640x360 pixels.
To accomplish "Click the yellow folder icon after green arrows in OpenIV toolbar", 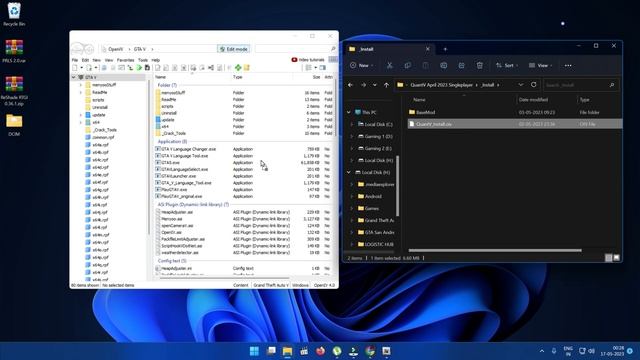I will [247, 68].
